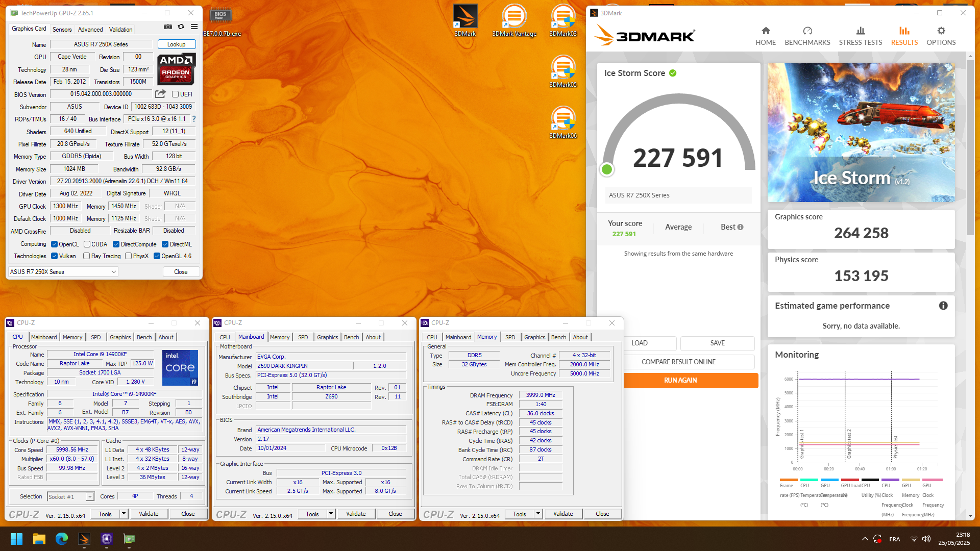980x551 pixels.
Task: Click 3DMark taskbar icon
Action: click(x=84, y=539)
